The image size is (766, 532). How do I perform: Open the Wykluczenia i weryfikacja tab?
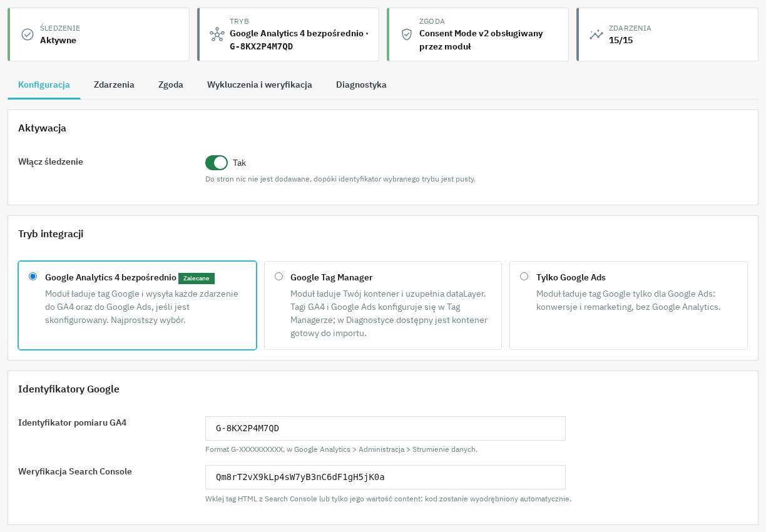[260, 84]
